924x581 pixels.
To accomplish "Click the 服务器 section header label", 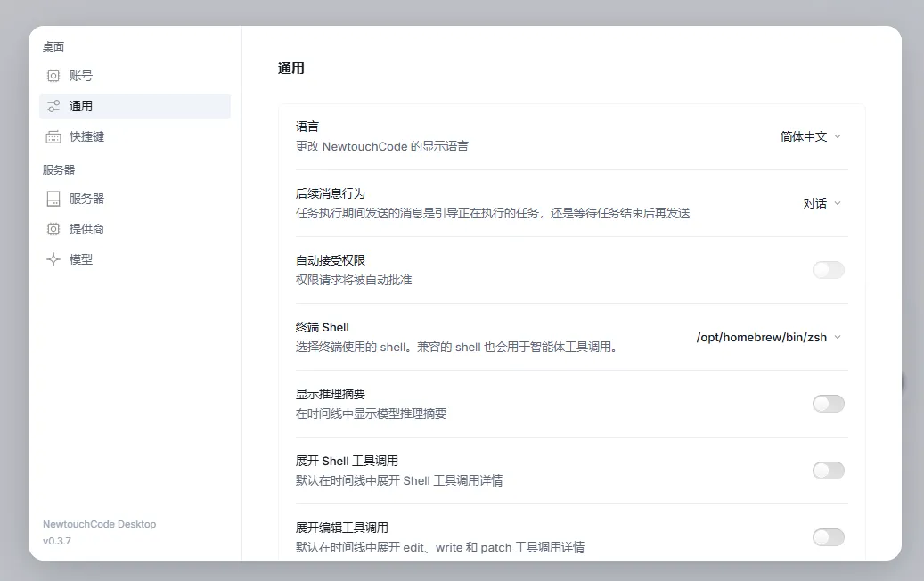I will coord(59,169).
